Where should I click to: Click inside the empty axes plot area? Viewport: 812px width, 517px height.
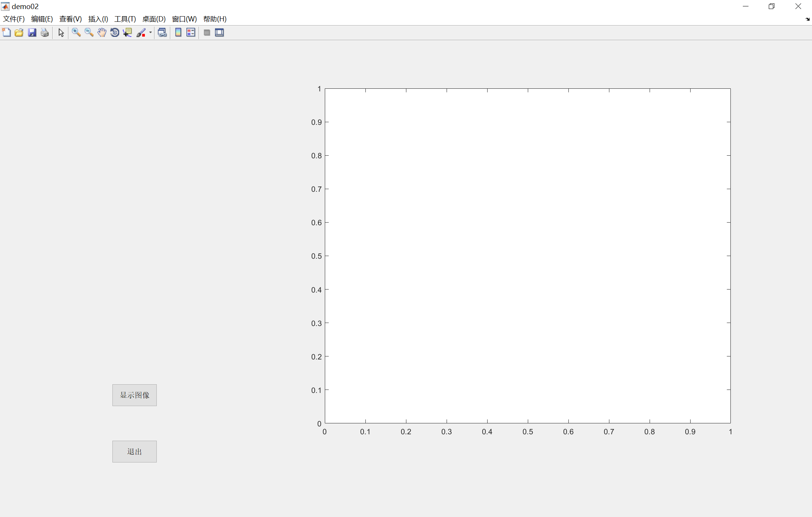527,256
